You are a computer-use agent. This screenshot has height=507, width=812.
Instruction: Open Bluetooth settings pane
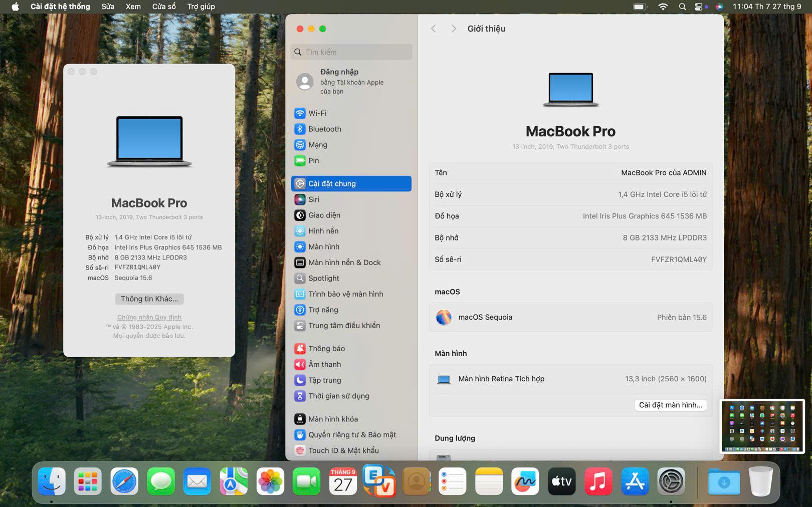pos(324,129)
